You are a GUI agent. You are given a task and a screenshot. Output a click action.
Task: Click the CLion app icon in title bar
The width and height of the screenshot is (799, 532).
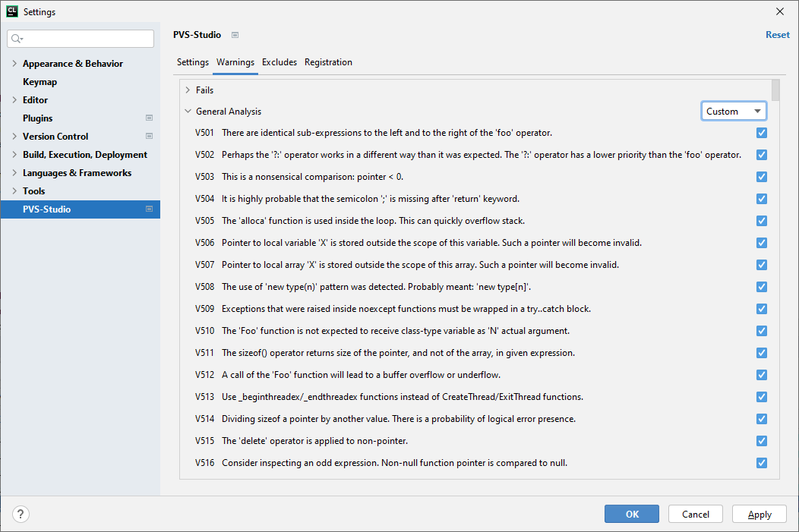(x=11, y=11)
